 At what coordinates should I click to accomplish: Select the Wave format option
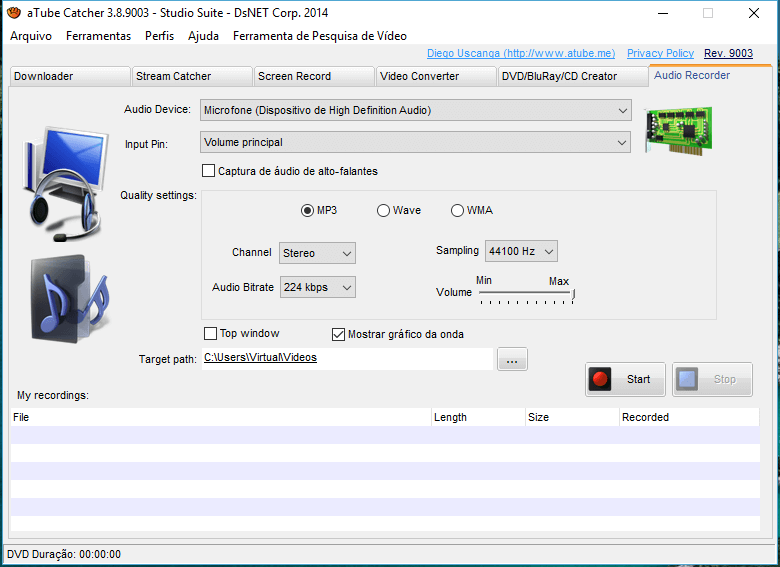pyautogui.click(x=383, y=211)
